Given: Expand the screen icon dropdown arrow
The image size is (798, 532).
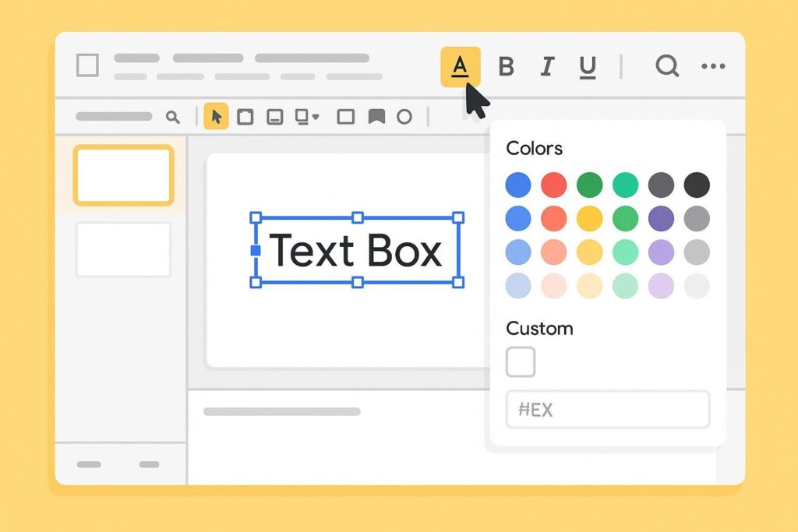Looking at the screenshot, I should (x=316, y=117).
